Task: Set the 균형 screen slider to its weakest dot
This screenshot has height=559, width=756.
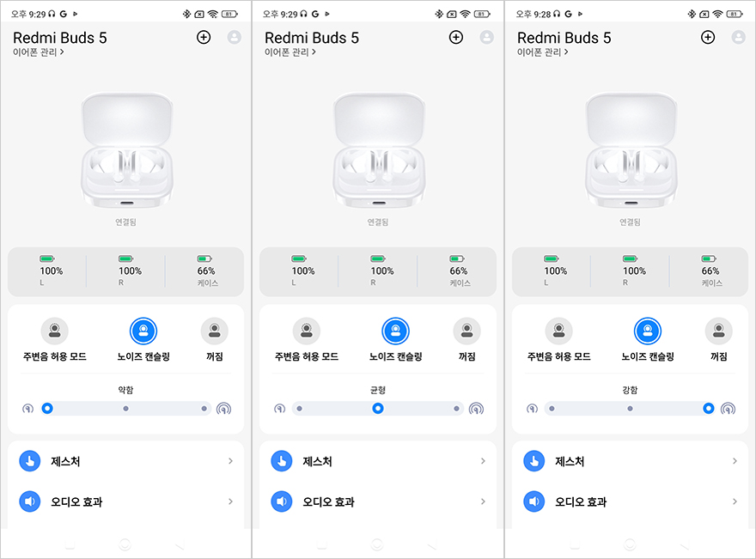Action: [x=300, y=409]
